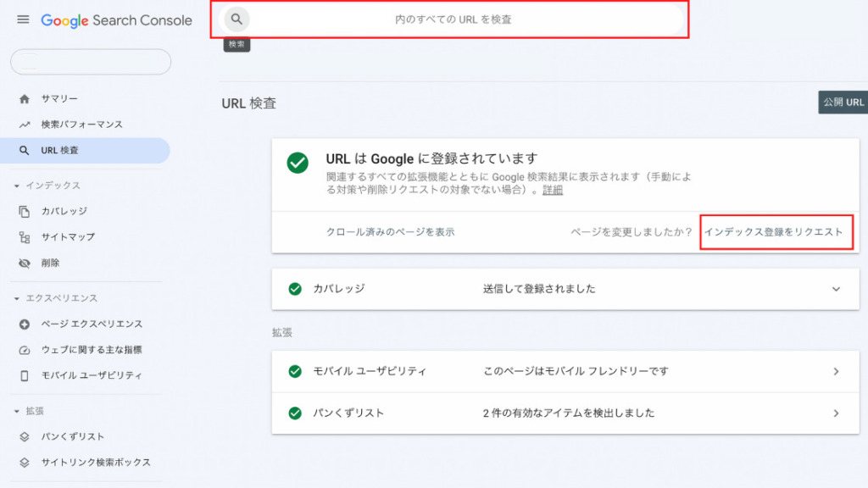The height and width of the screenshot is (488, 868).
Task: Click the magnifier icon beside URL 検査
Action: click(x=24, y=151)
